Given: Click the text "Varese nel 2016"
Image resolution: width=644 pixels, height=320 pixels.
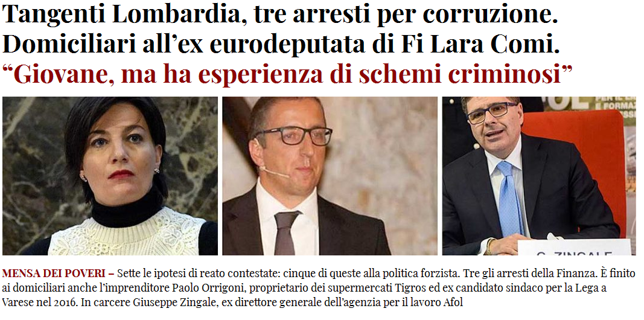Looking at the screenshot, I should click(x=40, y=303).
